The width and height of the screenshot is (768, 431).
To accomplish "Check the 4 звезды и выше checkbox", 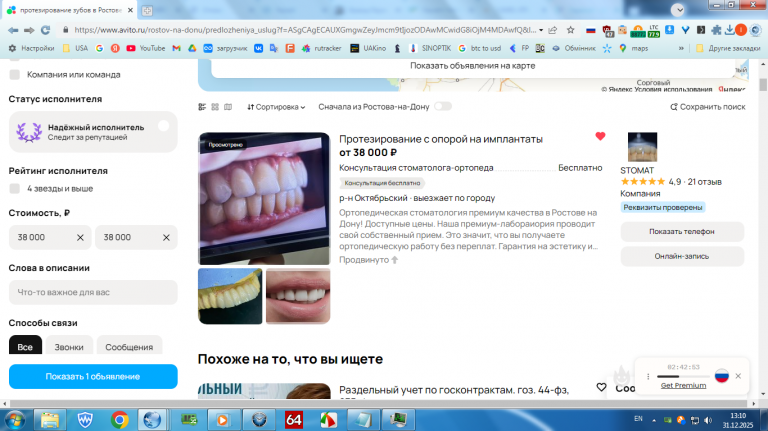I will click(x=15, y=189).
